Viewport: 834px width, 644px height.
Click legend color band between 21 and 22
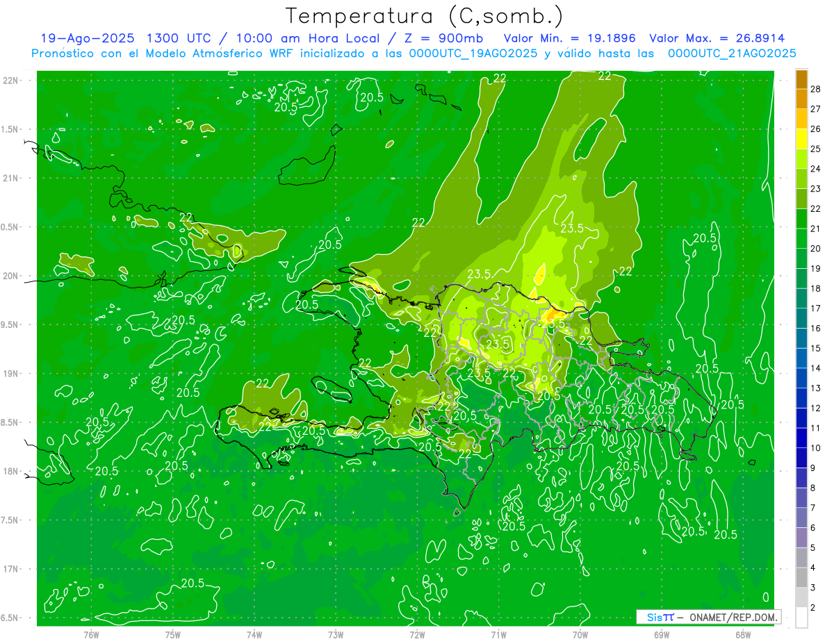coord(801,219)
